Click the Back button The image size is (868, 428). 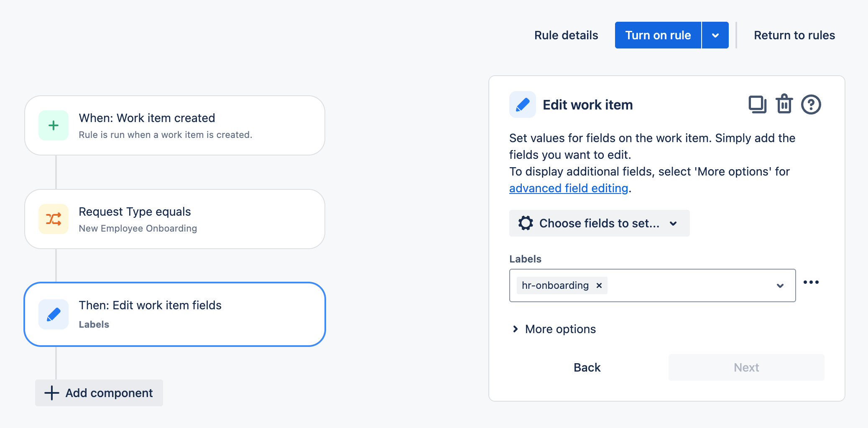pos(587,367)
